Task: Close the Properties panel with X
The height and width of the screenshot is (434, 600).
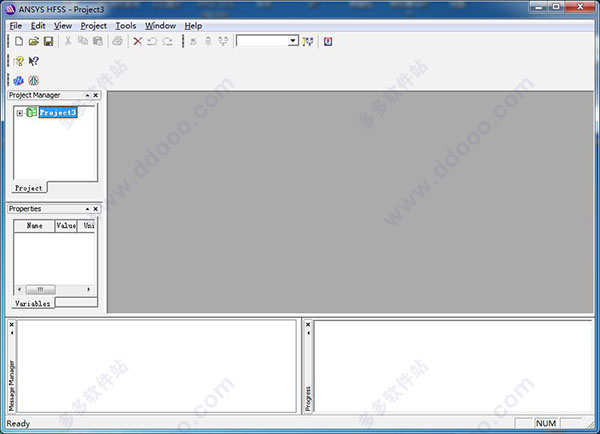Action: [x=96, y=209]
